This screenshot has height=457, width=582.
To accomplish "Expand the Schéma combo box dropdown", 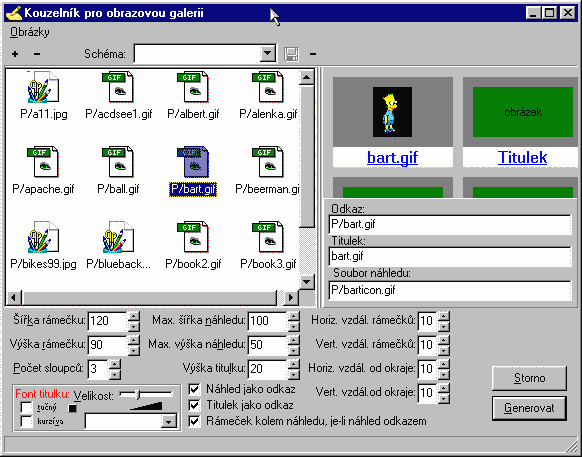I will (x=267, y=54).
